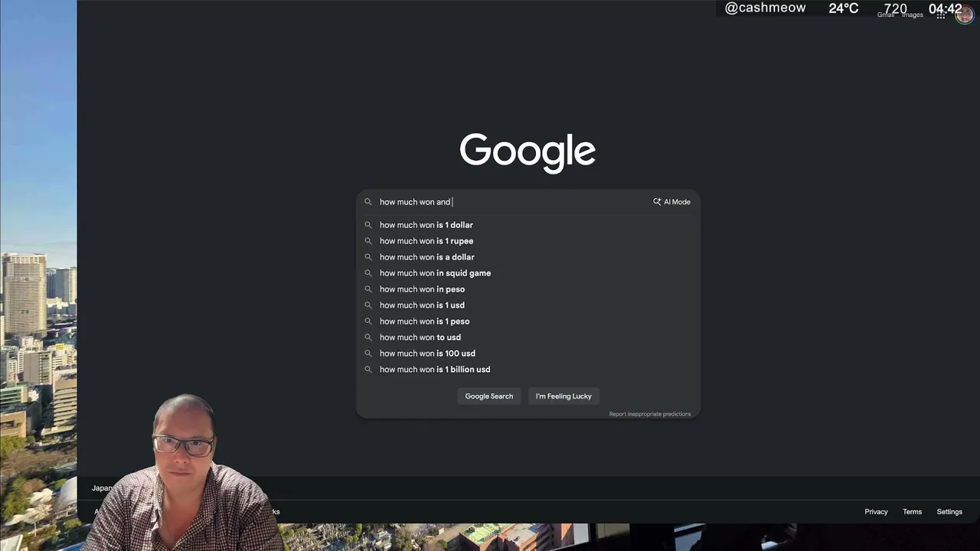Open AI Mode in the search bar
980x551 pixels.
coord(671,202)
